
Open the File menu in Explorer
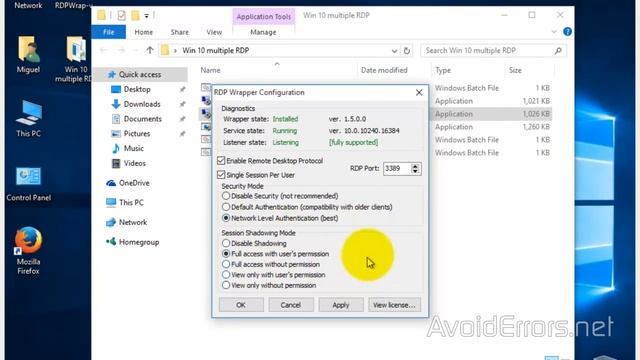tap(109, 32)
